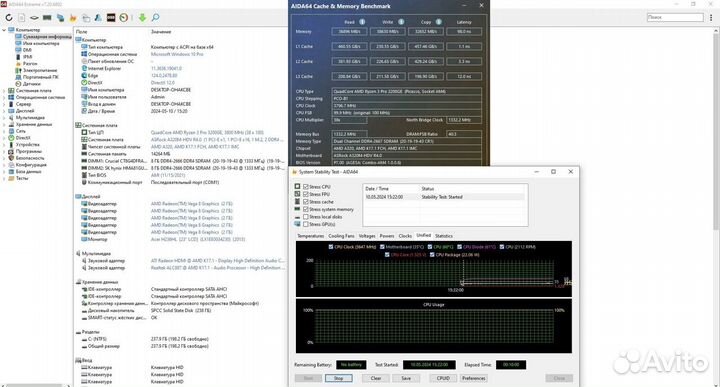The height and width of the screenshot is (387, 720).
Task: Open the OSD panel black toolbar icon
Action: coord(111,17)
